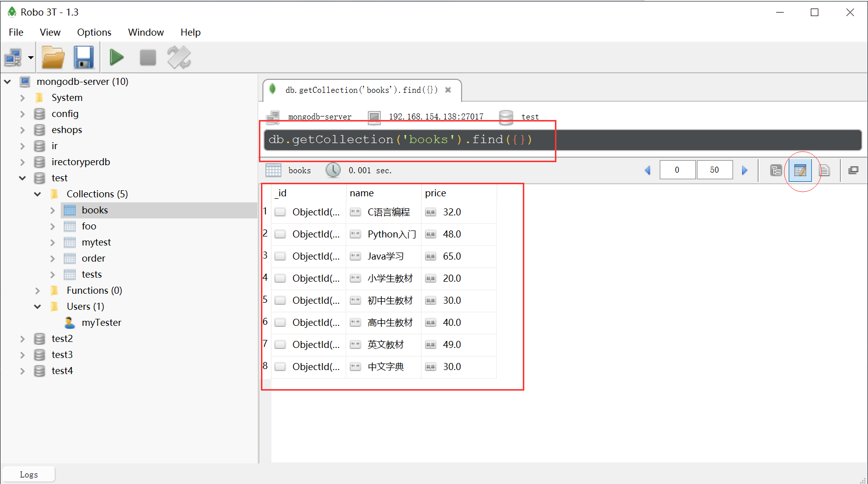Screen dimensions: 868x484
Task: Open the Logs panel button
Action: [29, 474]
